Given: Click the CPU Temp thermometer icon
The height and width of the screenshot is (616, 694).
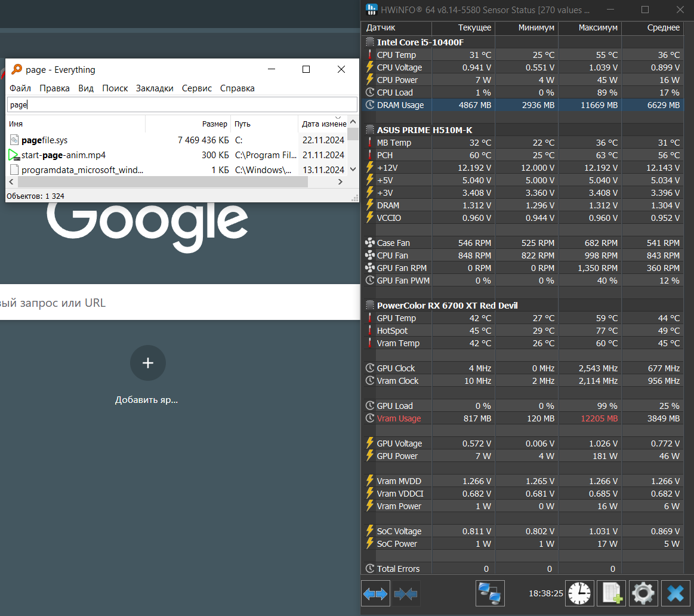Looking at the screenshot, I should (369, 54).
